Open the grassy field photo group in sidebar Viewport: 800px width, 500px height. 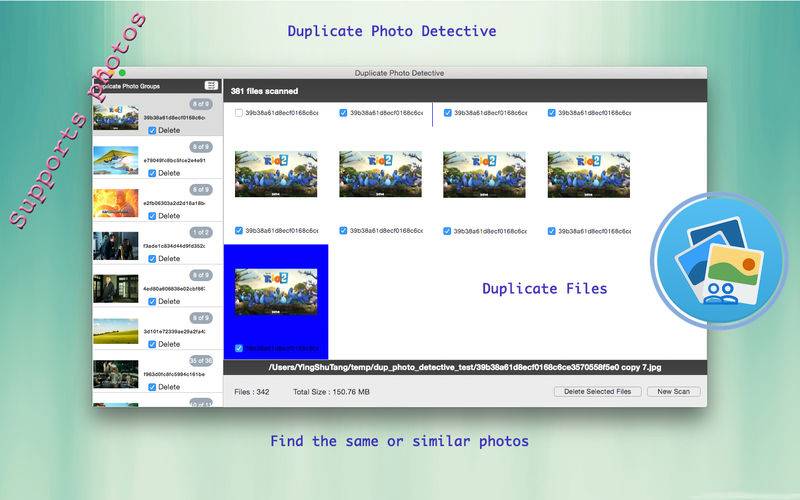coord(116,332)
